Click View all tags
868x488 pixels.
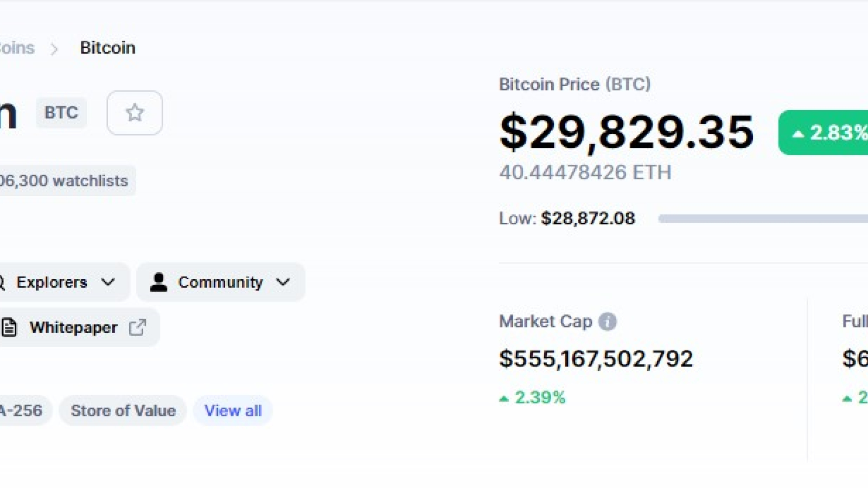[x=233, y=410]
